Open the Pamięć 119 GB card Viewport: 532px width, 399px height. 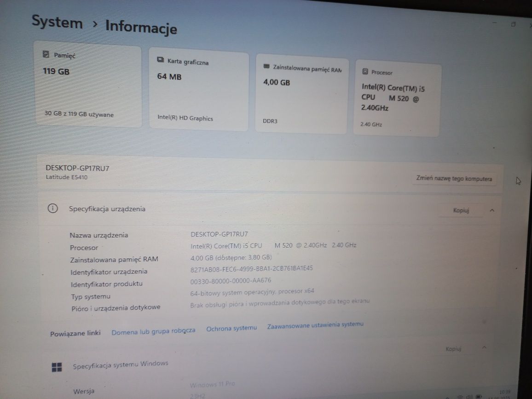(x=88, y=84)
